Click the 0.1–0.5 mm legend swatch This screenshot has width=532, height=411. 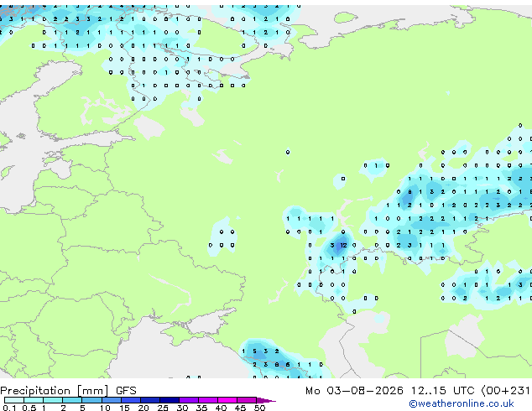coord(14,400)
